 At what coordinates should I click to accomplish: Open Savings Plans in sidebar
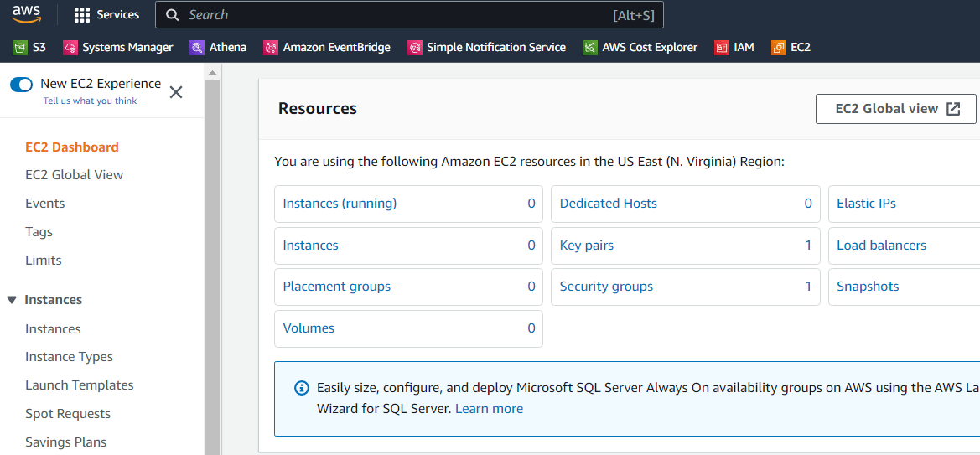point(65,442)
